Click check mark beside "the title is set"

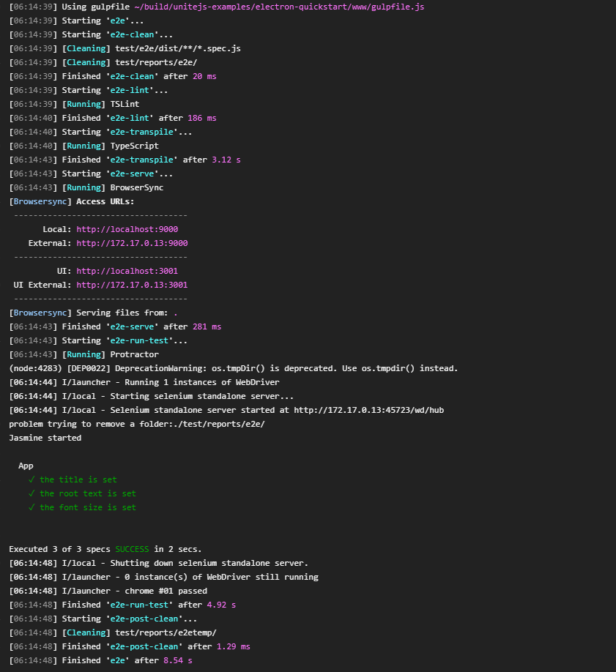(31, 479)
